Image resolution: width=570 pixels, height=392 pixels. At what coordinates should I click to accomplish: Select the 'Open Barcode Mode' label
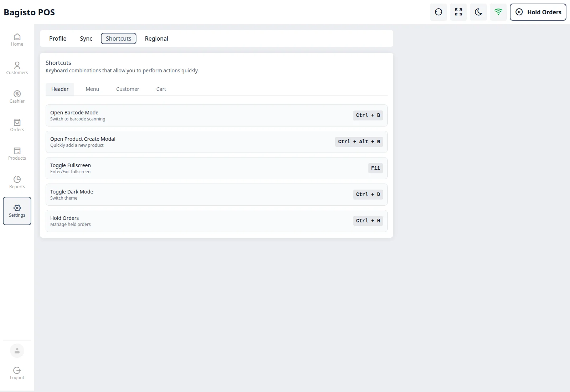click(x=74, y=113)
